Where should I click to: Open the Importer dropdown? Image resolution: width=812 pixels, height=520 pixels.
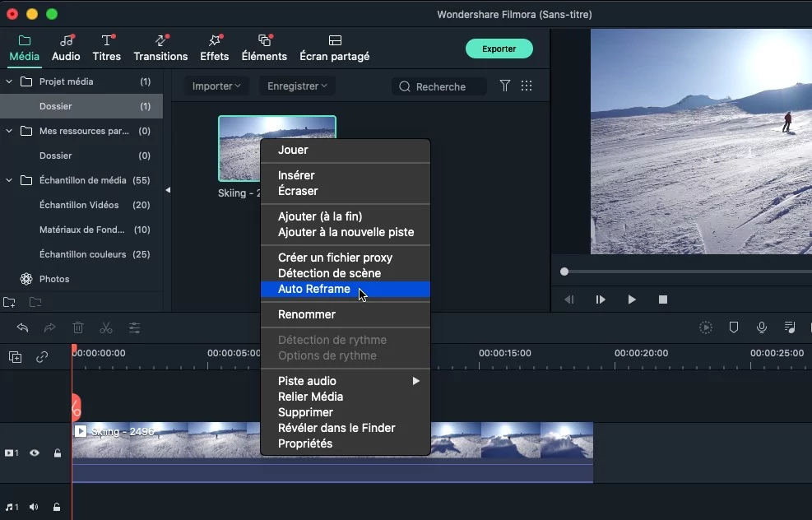(x=216, y=86)
